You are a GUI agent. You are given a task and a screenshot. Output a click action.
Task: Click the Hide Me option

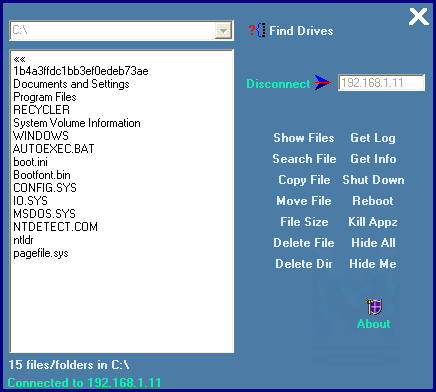[373, 264]
